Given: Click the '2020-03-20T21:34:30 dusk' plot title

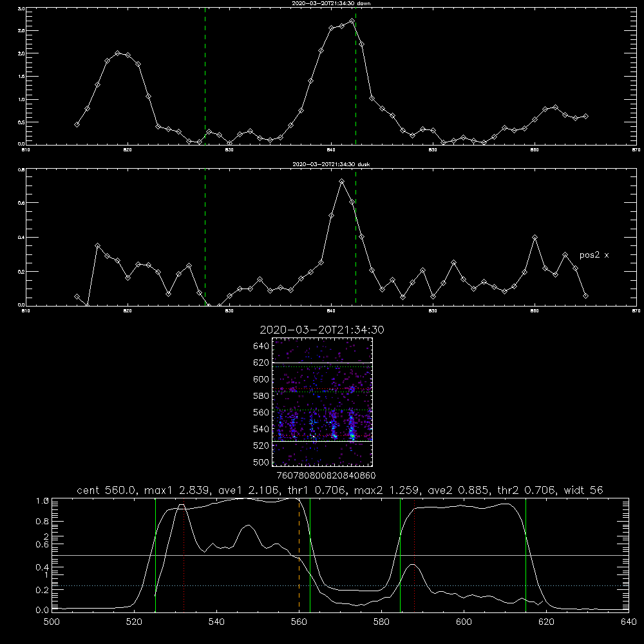Looking at the screenshot, I should [331, 164].
